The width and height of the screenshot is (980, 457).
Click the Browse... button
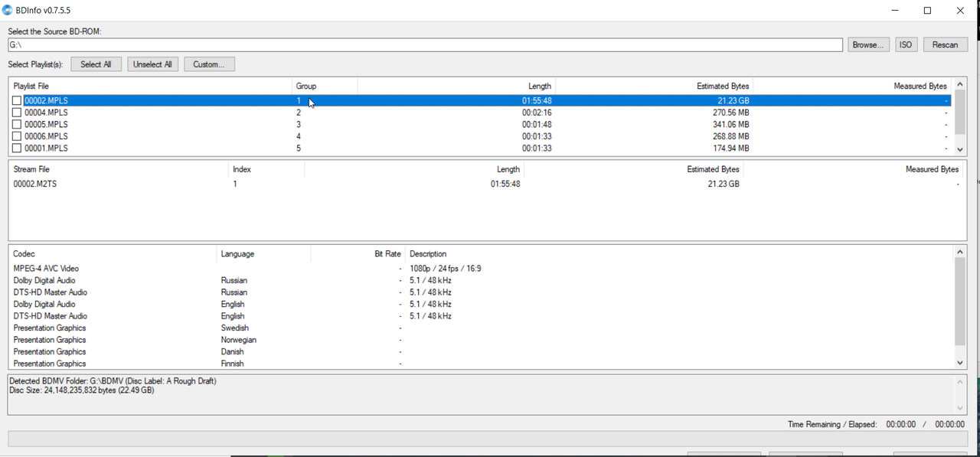869,44
